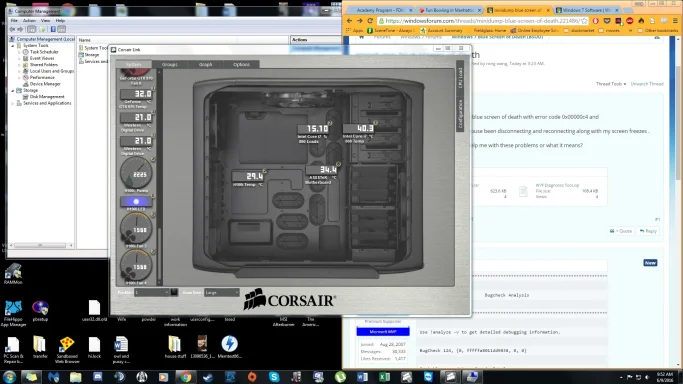Screen dimensions: 683x384
Task: Open the File menu in Computer Management
Action: coord(14,20)
